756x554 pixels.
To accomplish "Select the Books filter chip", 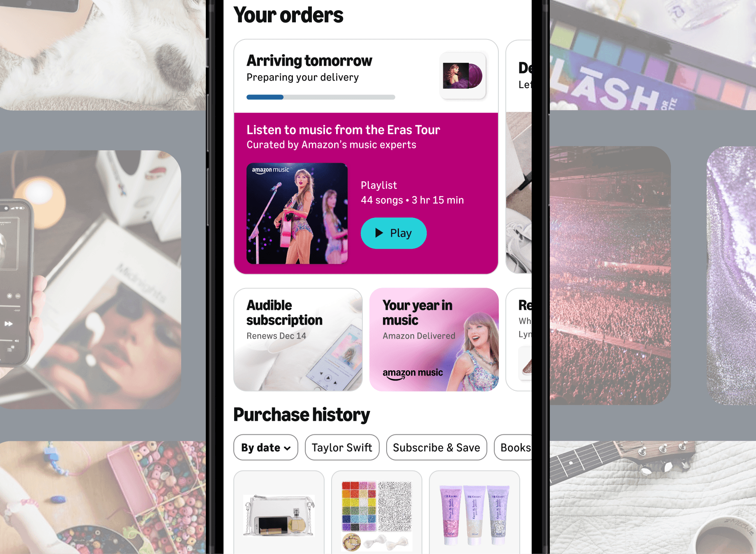I will click(513, 448).
